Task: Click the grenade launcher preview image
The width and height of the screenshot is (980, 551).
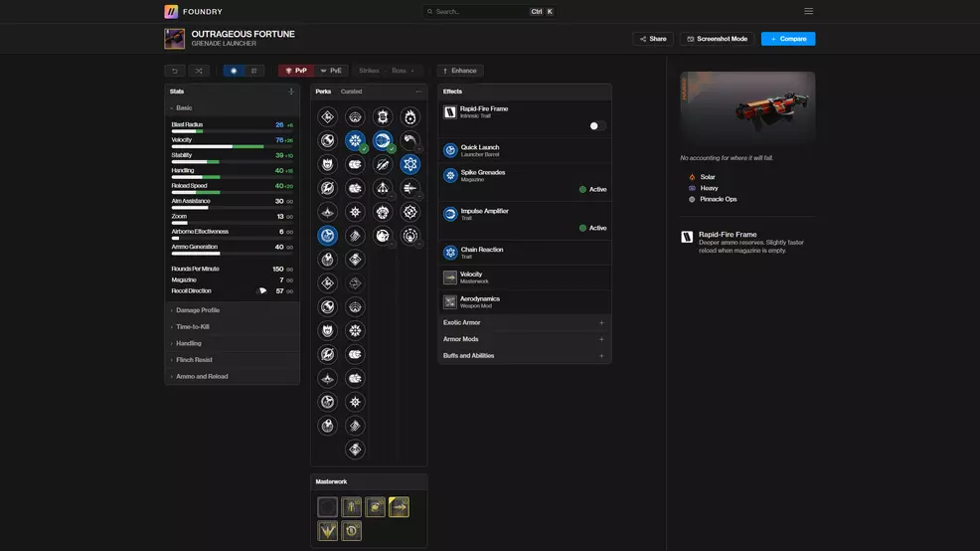Action: [747, 107]
